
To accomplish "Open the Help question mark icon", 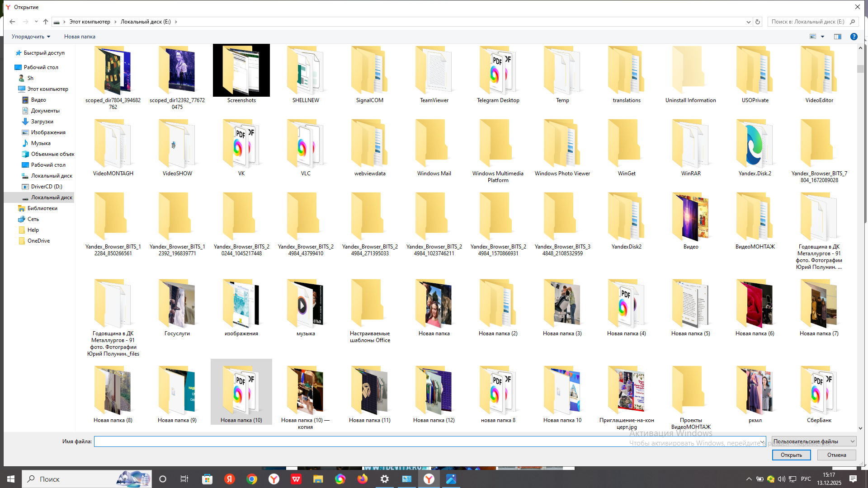I will point(854,37).
